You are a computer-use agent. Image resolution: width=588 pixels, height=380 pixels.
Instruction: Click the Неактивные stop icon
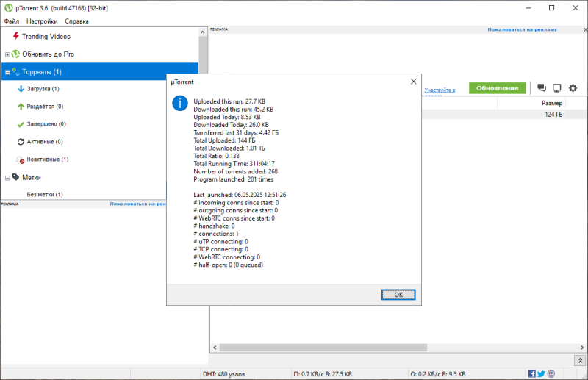(x=21, y=159)
